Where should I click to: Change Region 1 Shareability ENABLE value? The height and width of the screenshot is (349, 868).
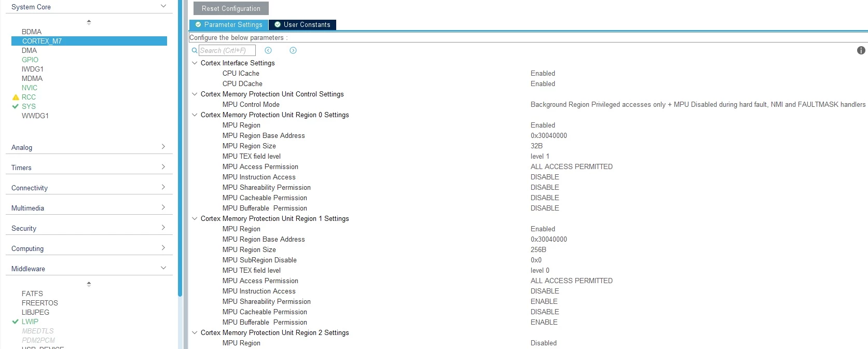point(544,301)
